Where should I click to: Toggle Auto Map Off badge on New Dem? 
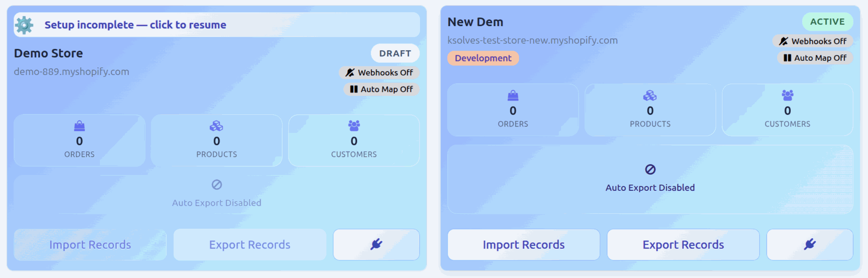click(815, 58)
